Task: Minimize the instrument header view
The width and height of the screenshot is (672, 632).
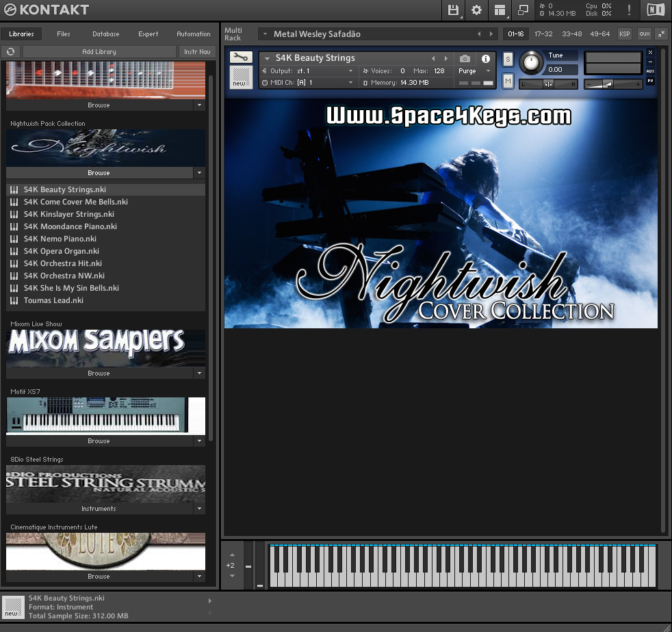Action: tap(650, 62)
